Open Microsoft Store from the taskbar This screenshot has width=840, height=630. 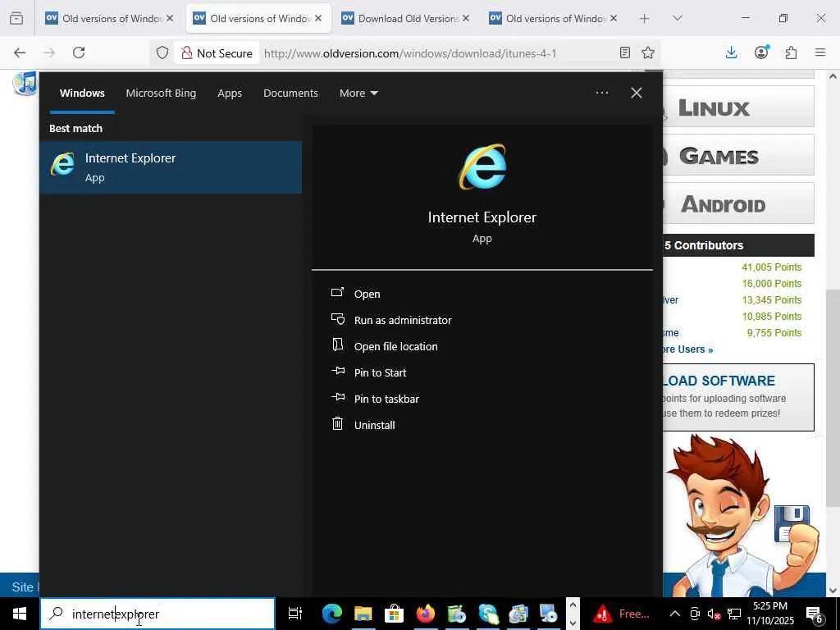(x=394, y=614)
